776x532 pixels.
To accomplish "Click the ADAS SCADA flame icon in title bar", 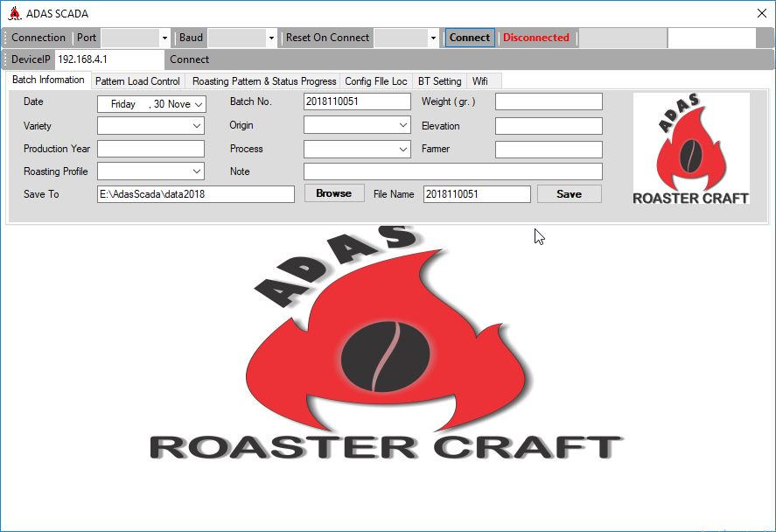I will pyautogui.click(x=14, y=13).
